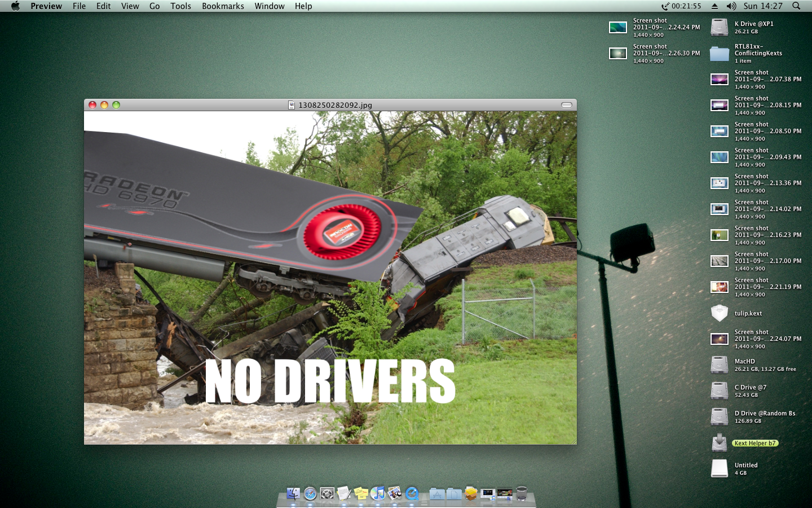Select the Untitled 4 GB volume on desktop
The width and height of the screenshot is (812, 508).
point(720,468)
